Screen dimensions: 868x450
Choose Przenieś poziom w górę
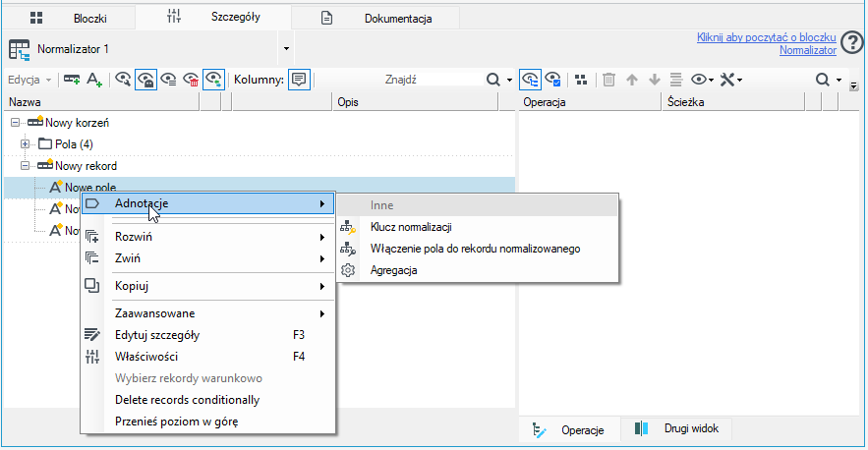pos(208,422)
